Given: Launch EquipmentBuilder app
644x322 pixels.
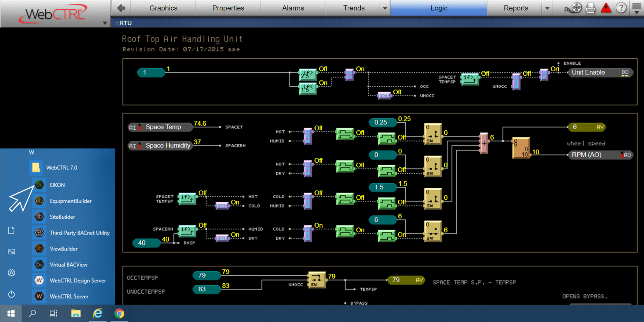Looking at the screenshot, I should point(71,201).
